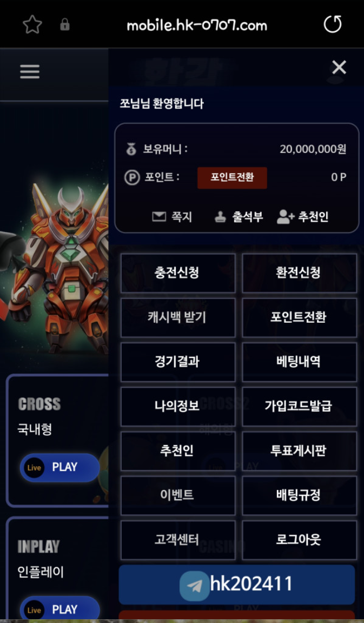The width and height of the screenshot is (364, 623).
Task: Select 캐시백 받기 menu item
Action: point(178,317)
